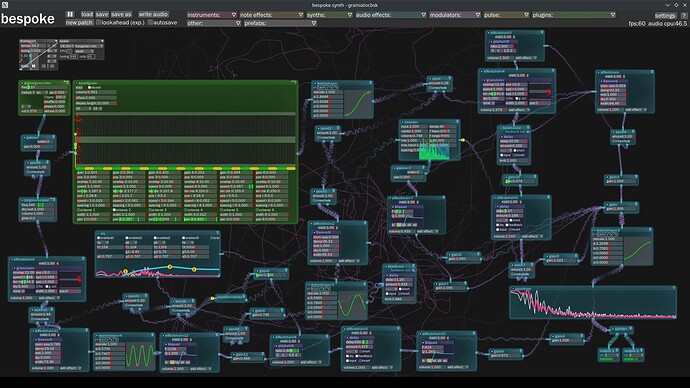The height and width of the screenshot is (388, 690).
Task: Adjust the transport tempo slider
Action: pos(33,46)
